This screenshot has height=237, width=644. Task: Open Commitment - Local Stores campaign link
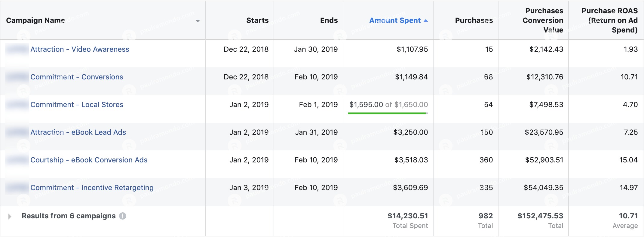(x=77, y=105)
